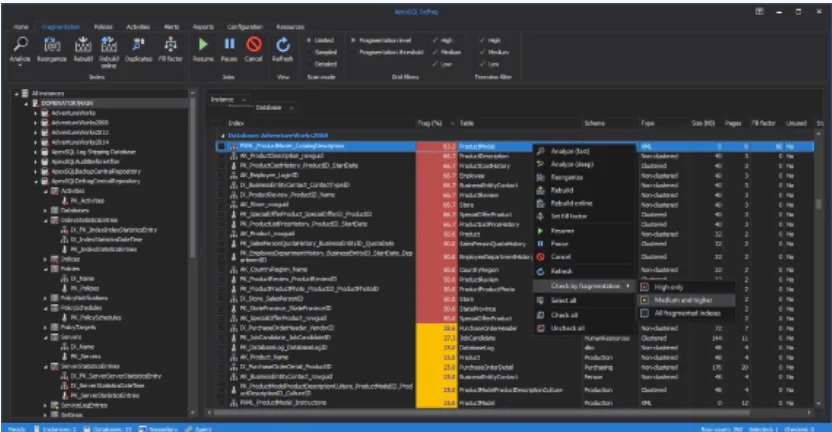Select the Fragmentation level grid filter radio

tap(353, 40)
